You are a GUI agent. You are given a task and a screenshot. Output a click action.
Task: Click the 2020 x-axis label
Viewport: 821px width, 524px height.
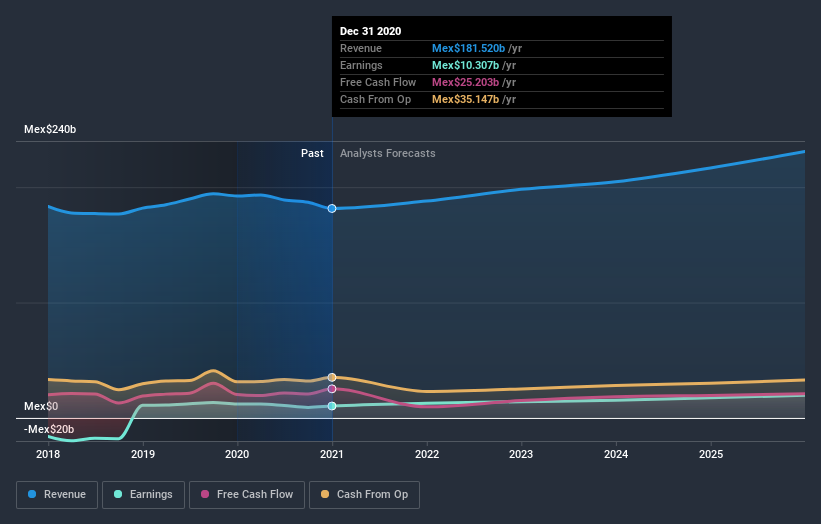click(237, 454)
